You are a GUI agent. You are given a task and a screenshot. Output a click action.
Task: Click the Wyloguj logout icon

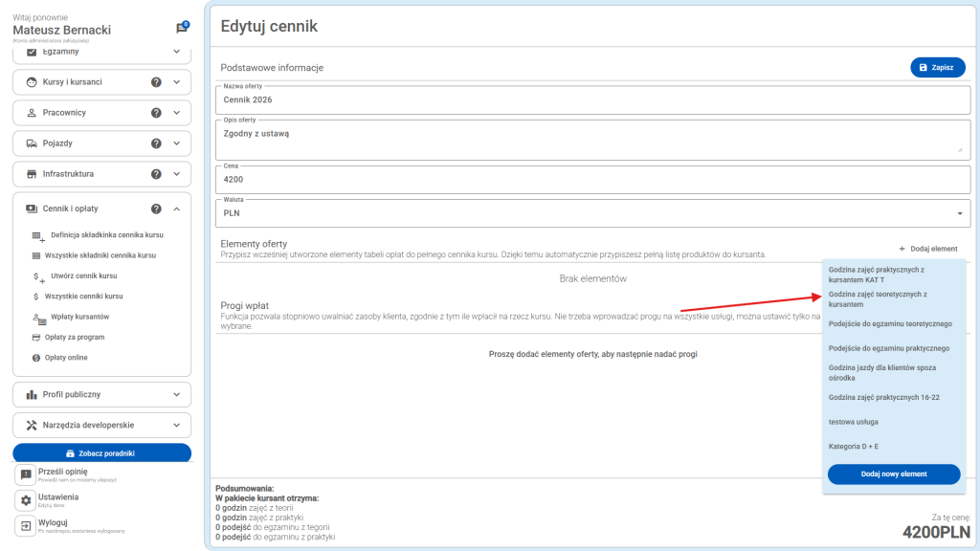tap(27, 525)
